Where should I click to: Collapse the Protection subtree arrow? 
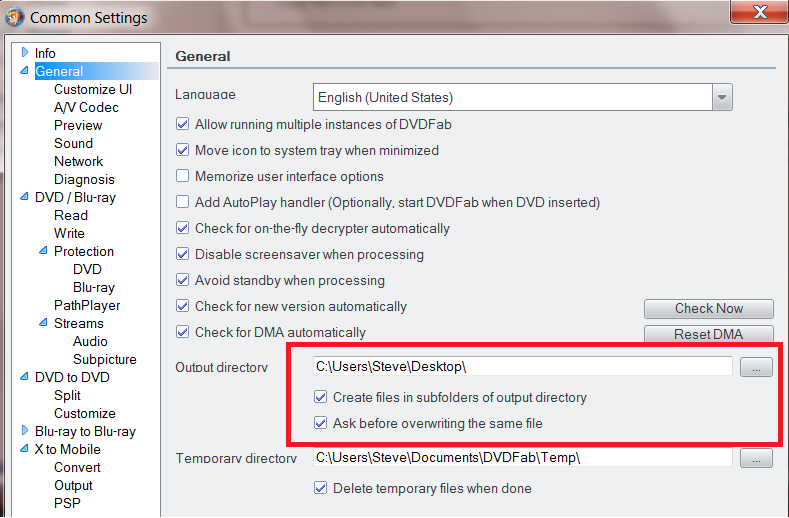click(x=43, y=251)
